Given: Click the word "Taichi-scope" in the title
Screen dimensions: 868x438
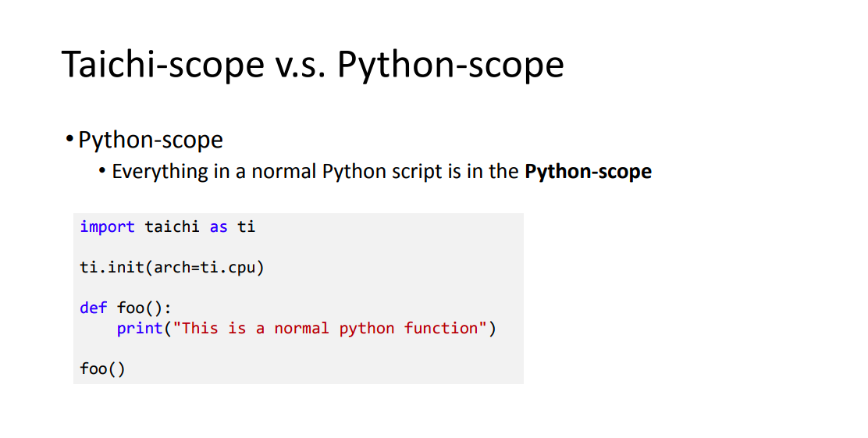Looking at the screenshot, I should (x=162, y=65).
